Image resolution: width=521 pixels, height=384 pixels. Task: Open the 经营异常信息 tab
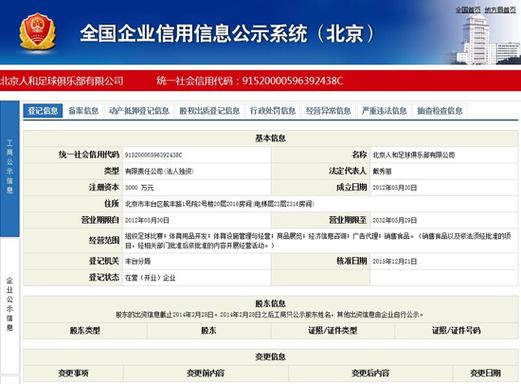328,111
